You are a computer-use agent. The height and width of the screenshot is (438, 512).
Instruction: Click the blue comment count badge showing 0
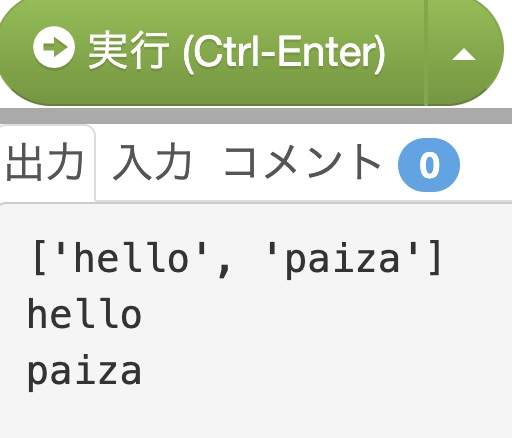click(429, 165)
